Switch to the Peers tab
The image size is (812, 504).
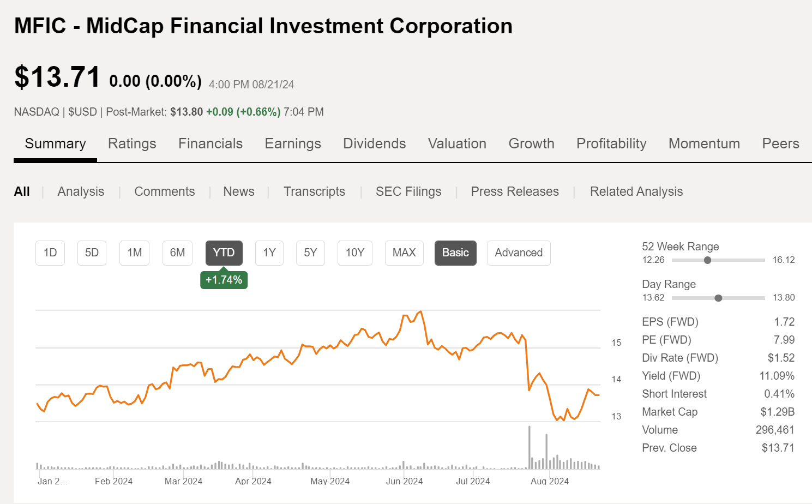(x=780, y=143)
